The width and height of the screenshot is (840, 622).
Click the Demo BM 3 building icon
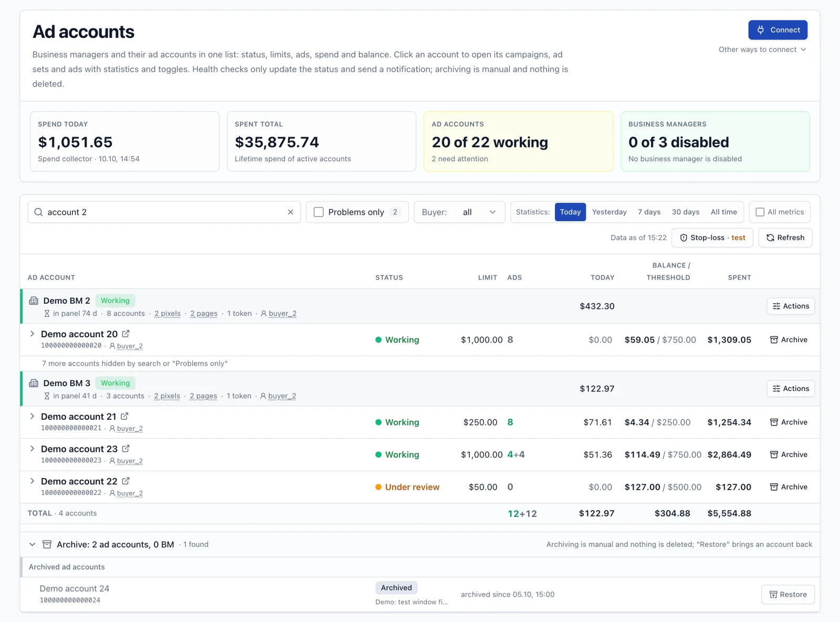pos(34,383)
